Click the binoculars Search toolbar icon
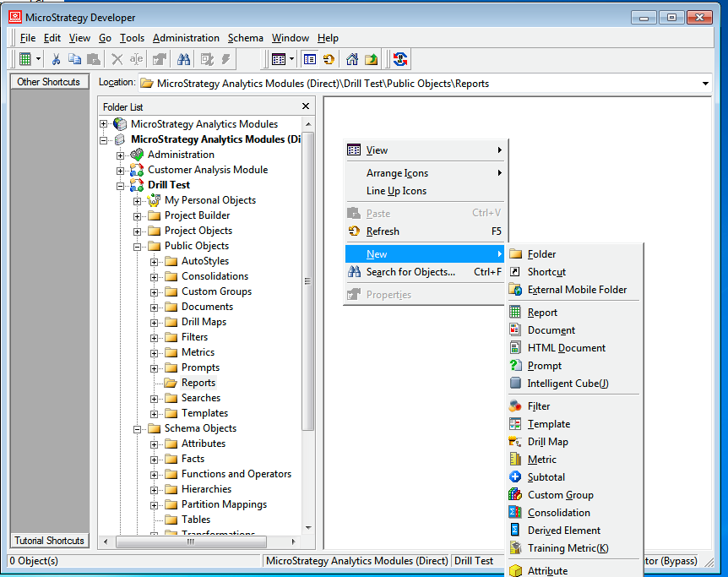728x577 pixels. pos(183,59)
